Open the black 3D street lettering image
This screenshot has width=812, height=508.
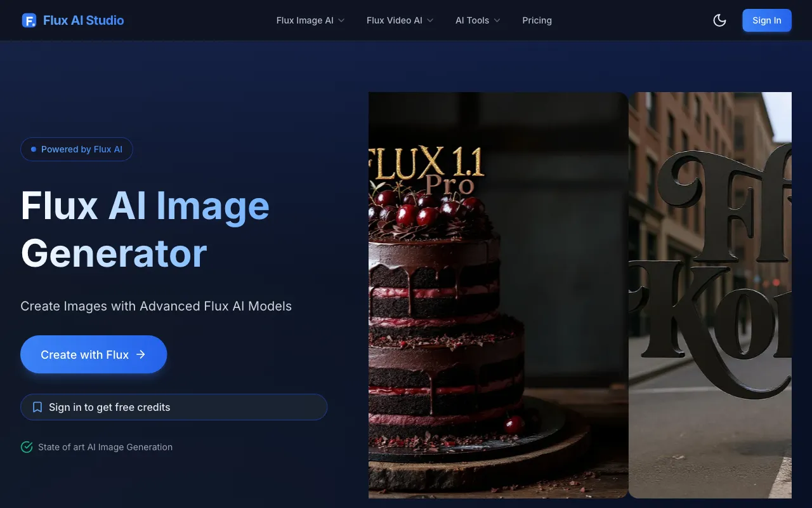710,295
